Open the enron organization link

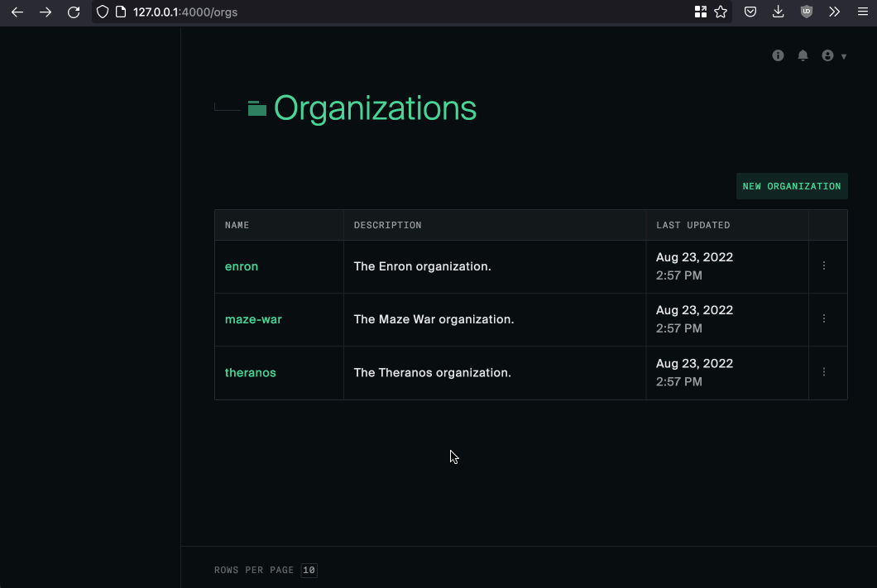242,266
